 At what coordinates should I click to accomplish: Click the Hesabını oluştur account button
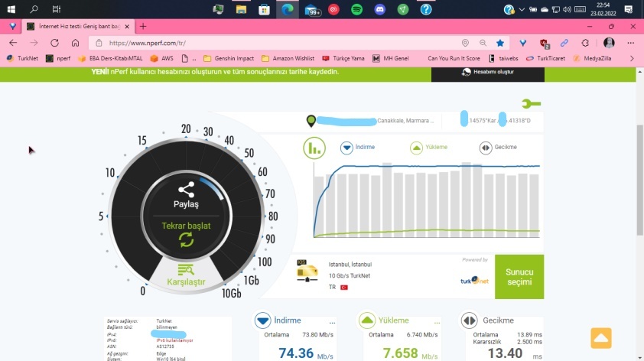(488, 73)
